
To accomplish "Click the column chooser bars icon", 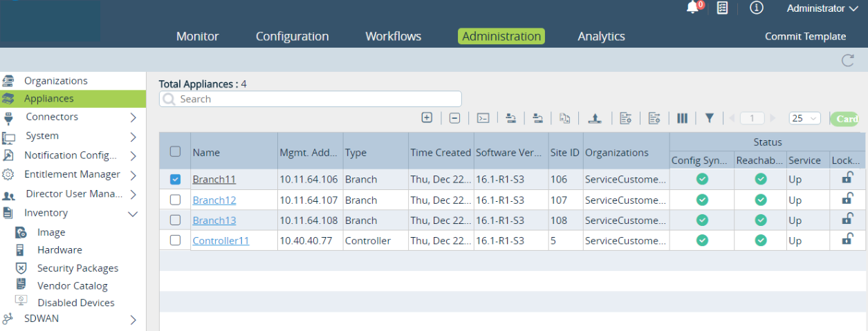I will coord(682,118).
